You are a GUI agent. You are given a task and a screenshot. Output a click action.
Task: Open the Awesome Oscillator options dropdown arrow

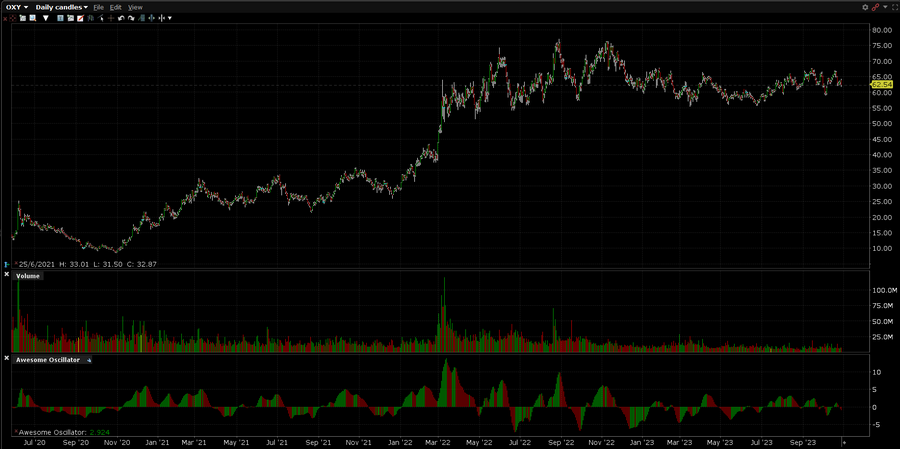pos(88,358)
